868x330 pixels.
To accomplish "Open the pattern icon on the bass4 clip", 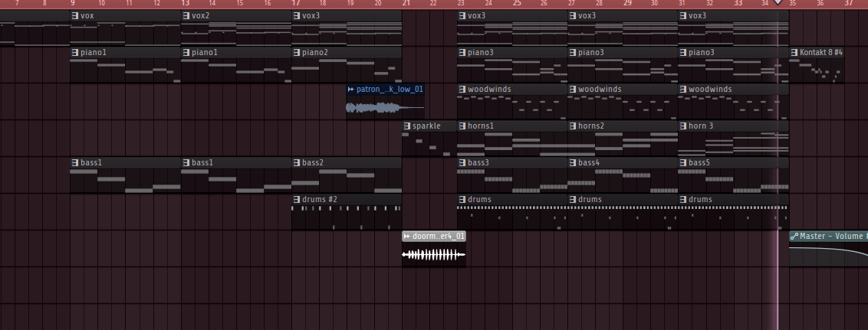I will [572, 163].
